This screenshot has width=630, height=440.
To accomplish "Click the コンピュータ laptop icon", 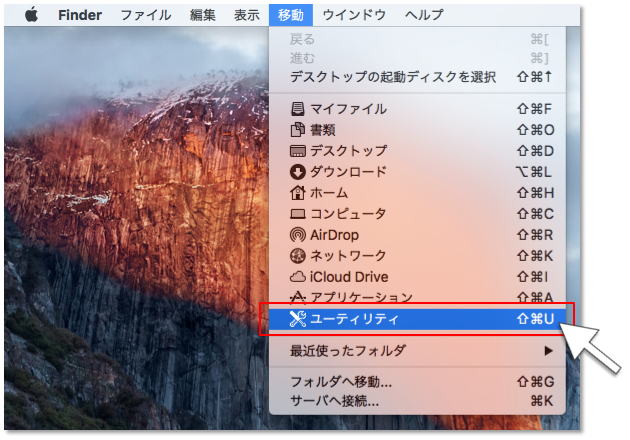I will [x=297, y=214].
